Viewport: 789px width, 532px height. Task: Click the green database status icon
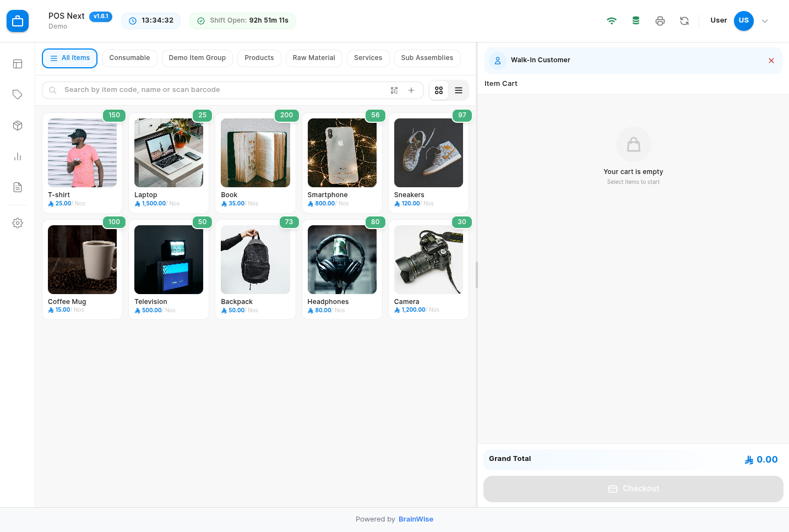(x=635, y=21)
